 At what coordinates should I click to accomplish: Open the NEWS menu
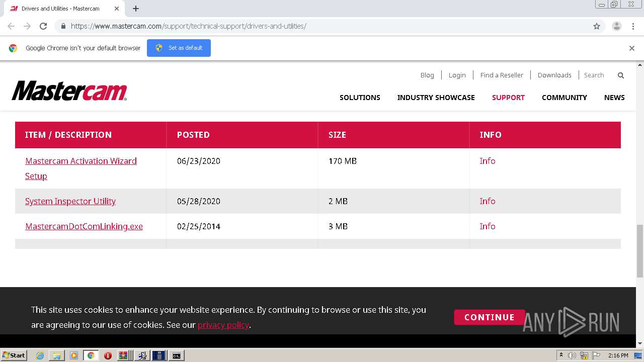pyautogui.click(x=614, y=98)
